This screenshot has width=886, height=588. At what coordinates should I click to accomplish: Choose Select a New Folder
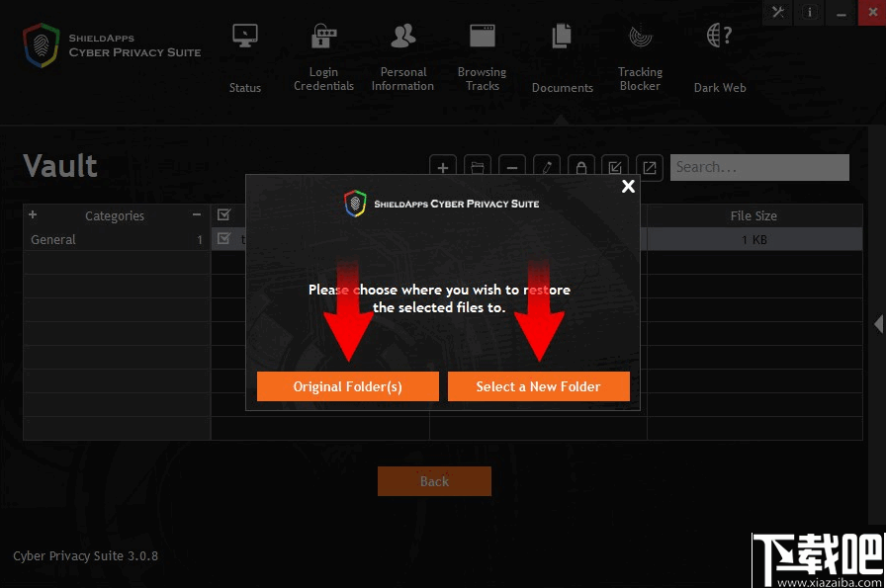[539, 386]
